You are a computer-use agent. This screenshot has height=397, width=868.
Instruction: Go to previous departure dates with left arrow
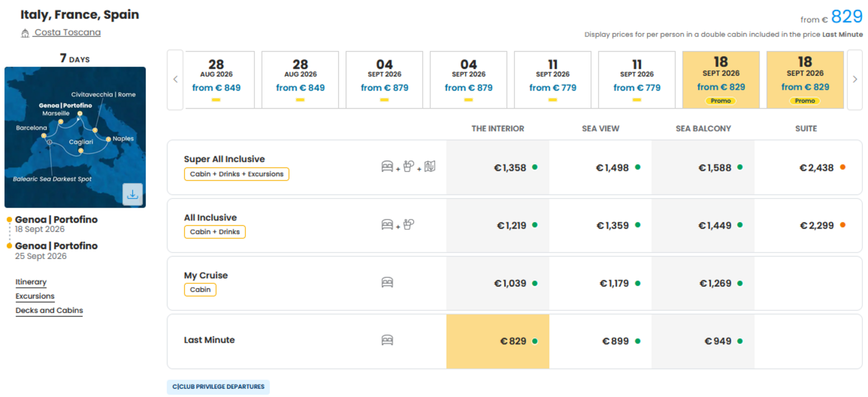[x=175, y=79]
